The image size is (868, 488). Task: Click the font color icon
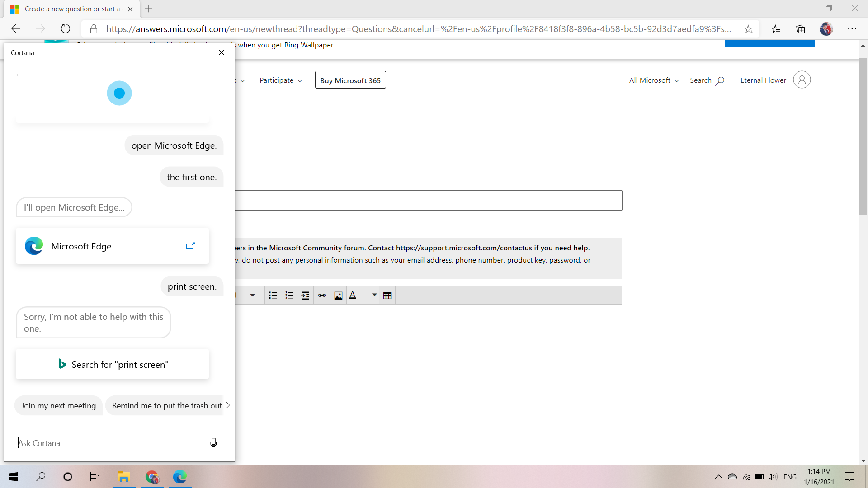pos(353,296)
